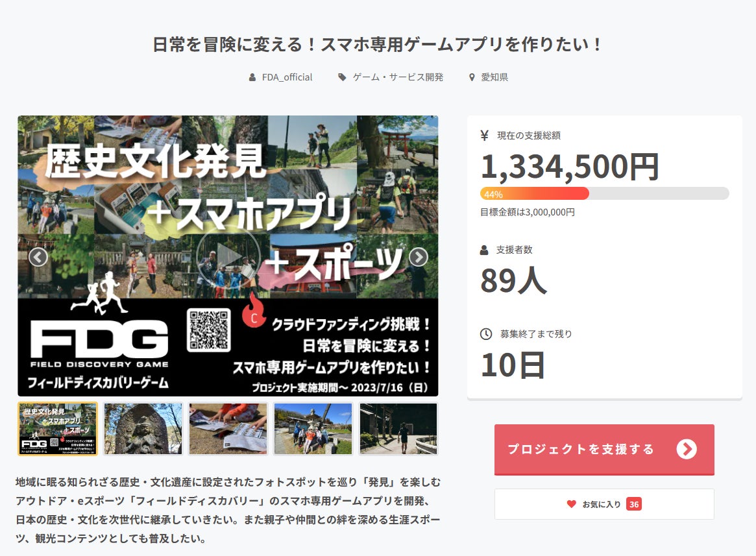Advance to next gallery slide

pyautogui.click(x=418, y=258)
